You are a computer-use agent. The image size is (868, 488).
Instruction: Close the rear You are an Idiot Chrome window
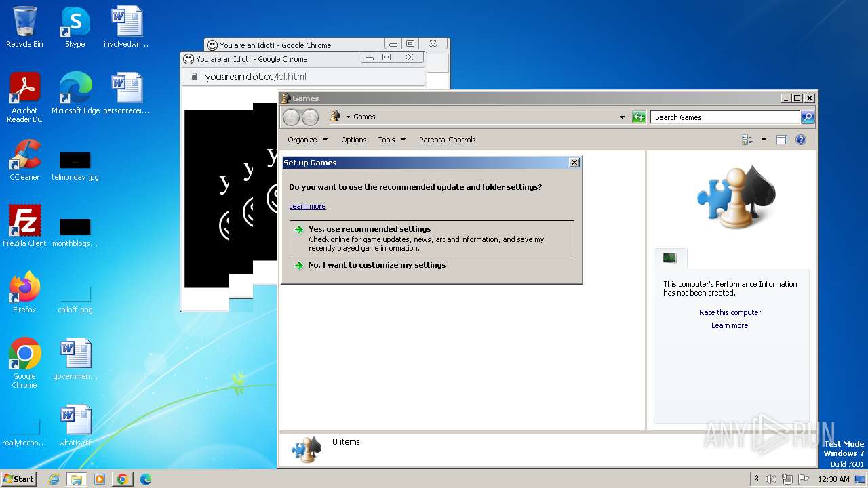pos(433,44)
